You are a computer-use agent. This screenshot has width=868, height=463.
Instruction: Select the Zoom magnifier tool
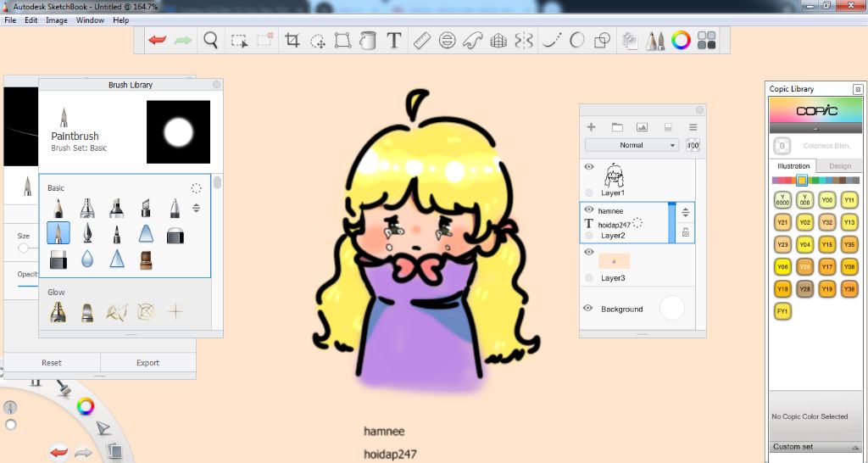pos(210,41)
